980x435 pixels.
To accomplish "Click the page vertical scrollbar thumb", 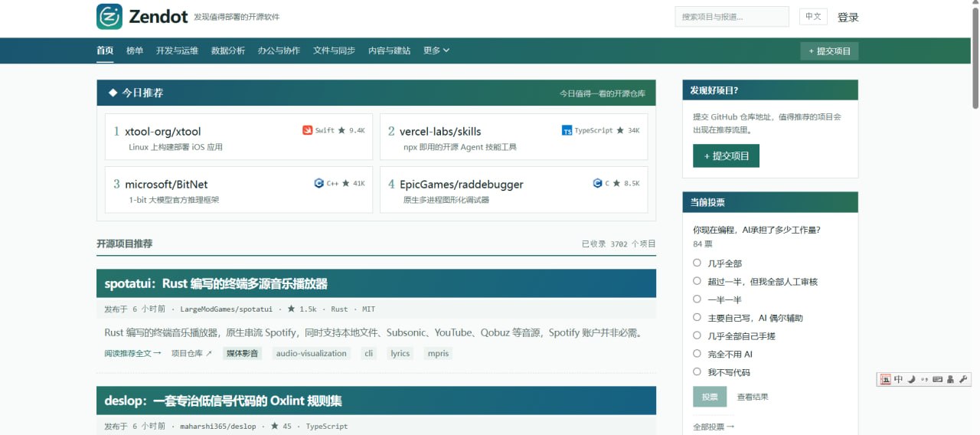I will [975, 57].
